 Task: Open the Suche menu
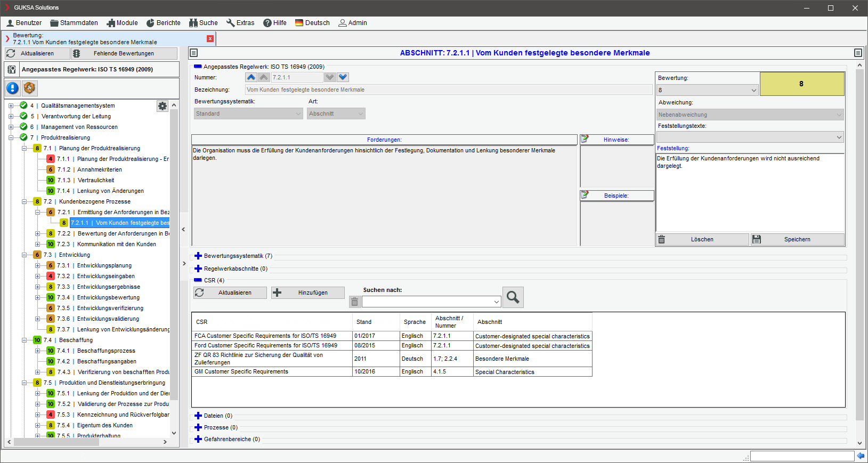[204, 23]
